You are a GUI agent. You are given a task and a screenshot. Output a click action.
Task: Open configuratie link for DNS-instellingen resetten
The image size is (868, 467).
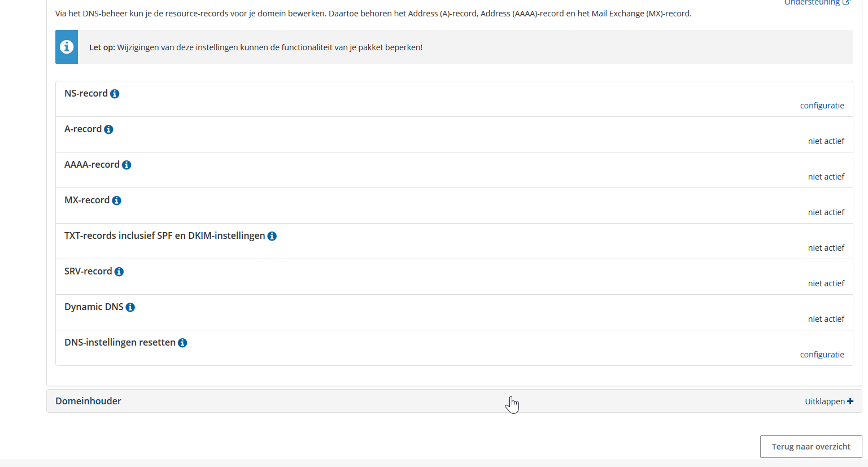click(x=822, y=355)
